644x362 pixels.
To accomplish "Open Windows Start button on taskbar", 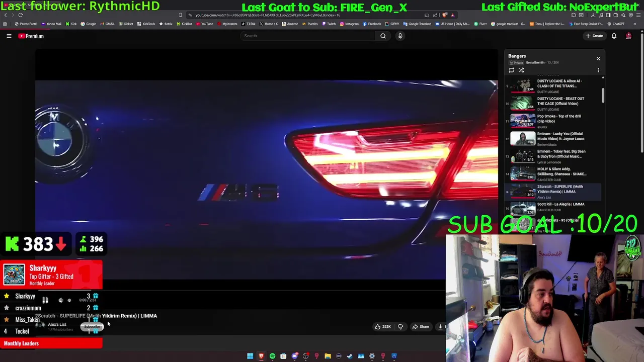I will click(250, 356).
